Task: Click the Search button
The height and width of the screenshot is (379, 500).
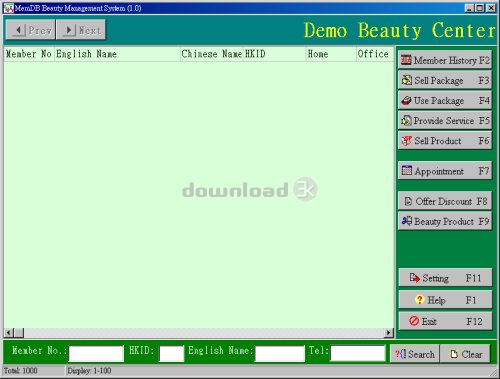Action: (x=415, y=354)
